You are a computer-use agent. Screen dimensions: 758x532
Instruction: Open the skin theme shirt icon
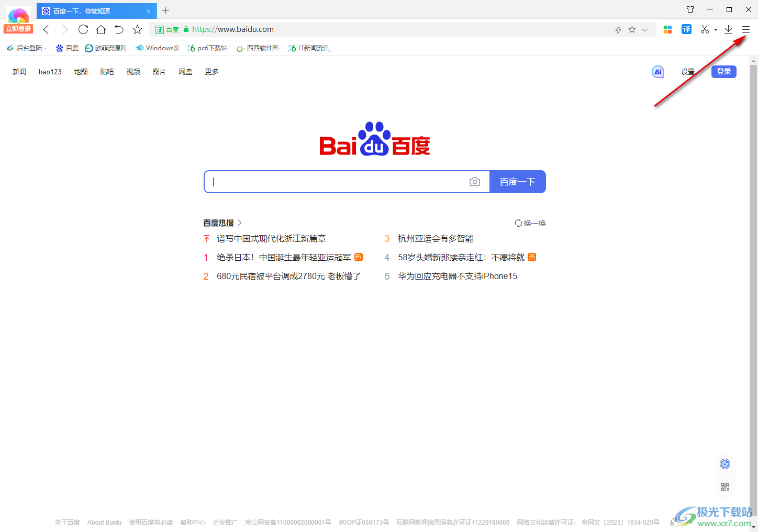click(690, 9)
